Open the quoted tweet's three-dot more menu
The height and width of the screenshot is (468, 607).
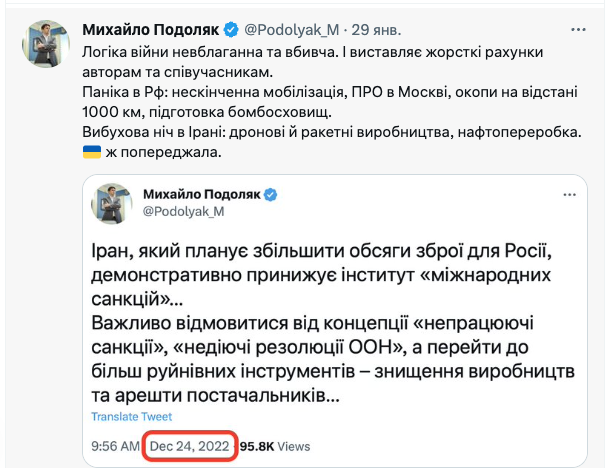tap(572, 191)
